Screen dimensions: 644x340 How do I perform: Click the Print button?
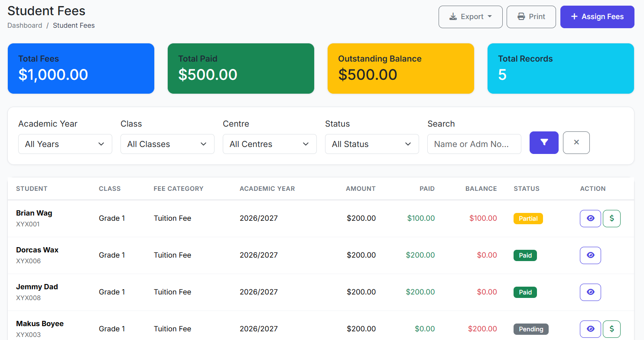pyautogui.click(x=531, y=17)
